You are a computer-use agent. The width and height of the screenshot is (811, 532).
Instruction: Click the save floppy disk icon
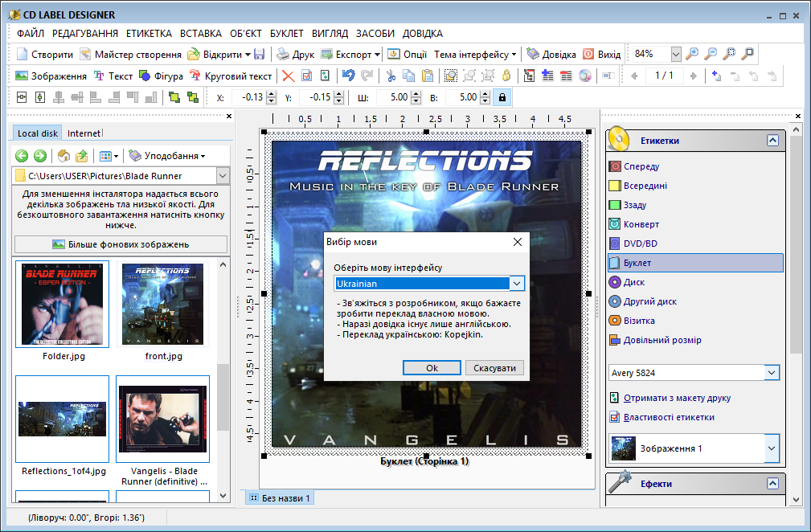pos(259,55)
